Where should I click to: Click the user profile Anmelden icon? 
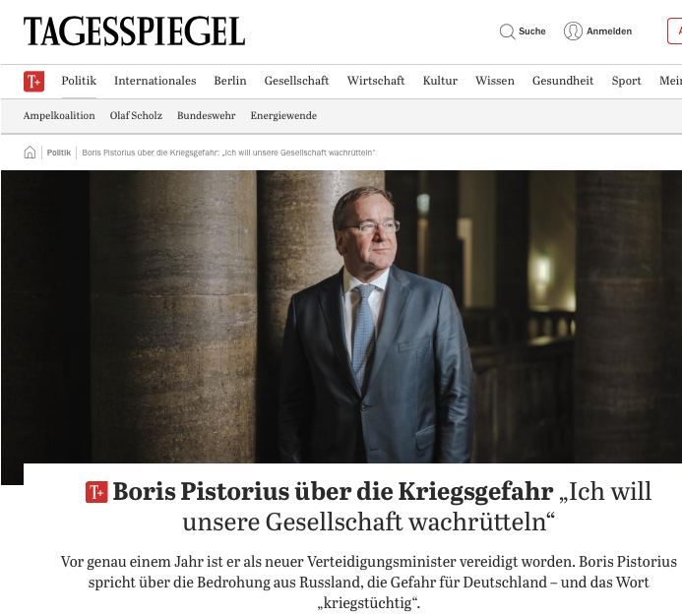pos(573,31)
